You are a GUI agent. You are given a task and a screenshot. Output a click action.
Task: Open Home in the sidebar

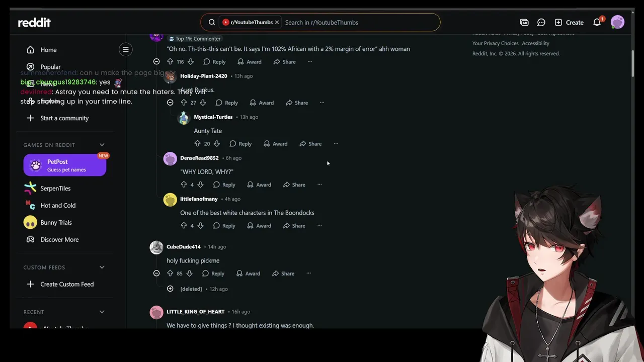pyautogui.click(x=48, y=50)
